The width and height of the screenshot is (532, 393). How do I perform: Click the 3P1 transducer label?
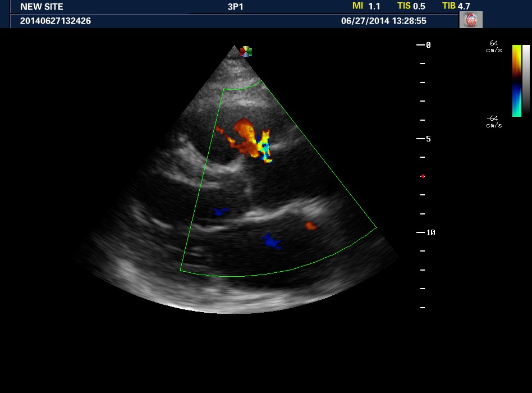click(x=228, y=7)
